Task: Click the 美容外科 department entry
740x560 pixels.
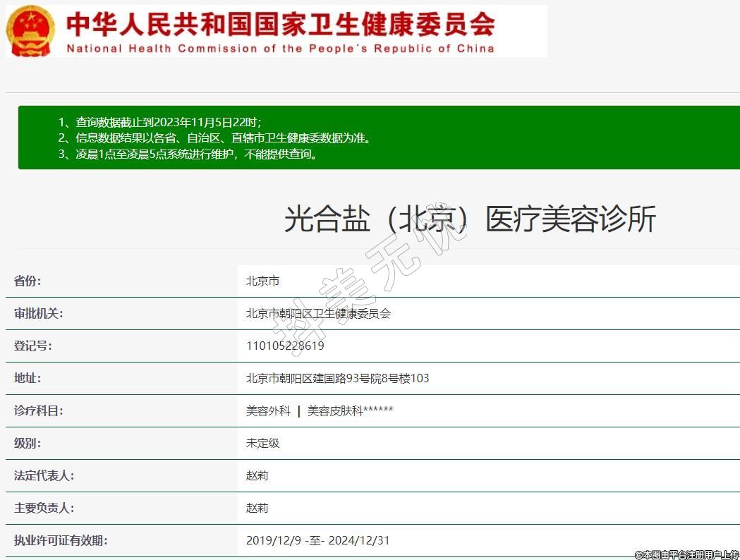Action: coord(268,410)
